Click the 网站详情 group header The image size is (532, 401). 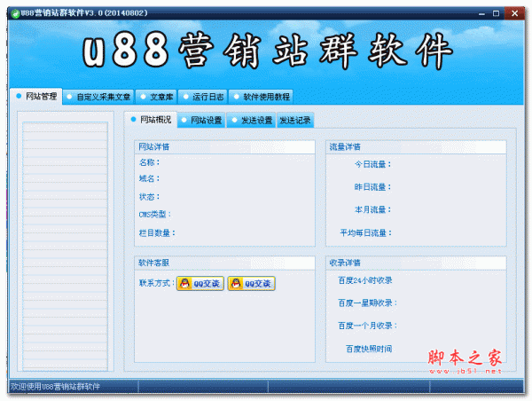pyautogui.click(x=224, y=147)
